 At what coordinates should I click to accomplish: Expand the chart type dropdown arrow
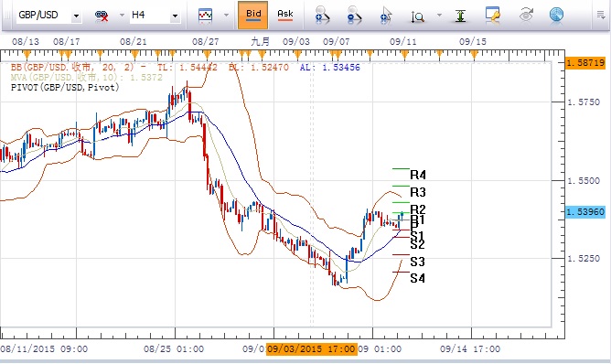227,16
